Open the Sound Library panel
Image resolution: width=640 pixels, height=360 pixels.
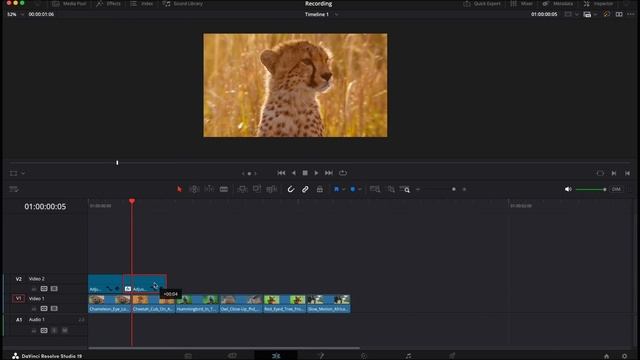183,4
